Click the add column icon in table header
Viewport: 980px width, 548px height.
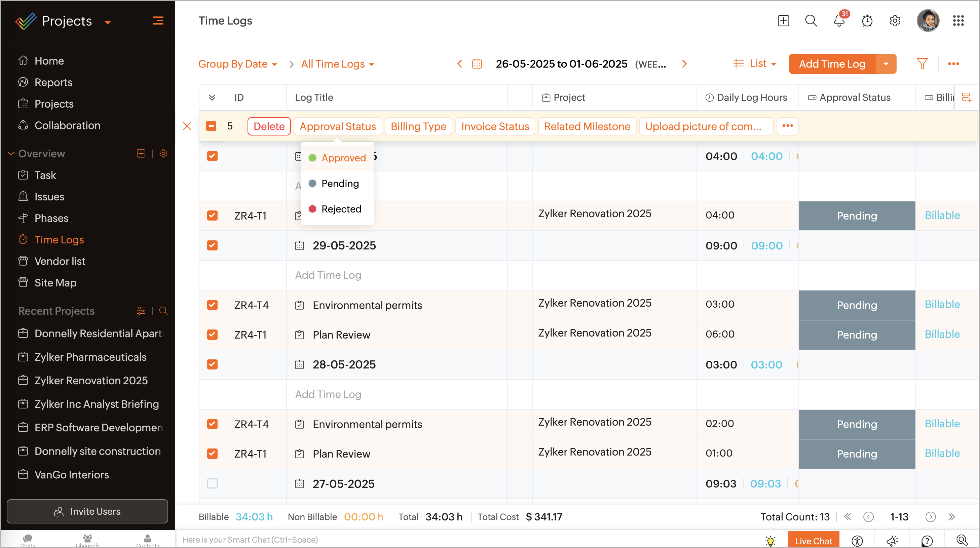pyautogui.click(x=966, y=97)
